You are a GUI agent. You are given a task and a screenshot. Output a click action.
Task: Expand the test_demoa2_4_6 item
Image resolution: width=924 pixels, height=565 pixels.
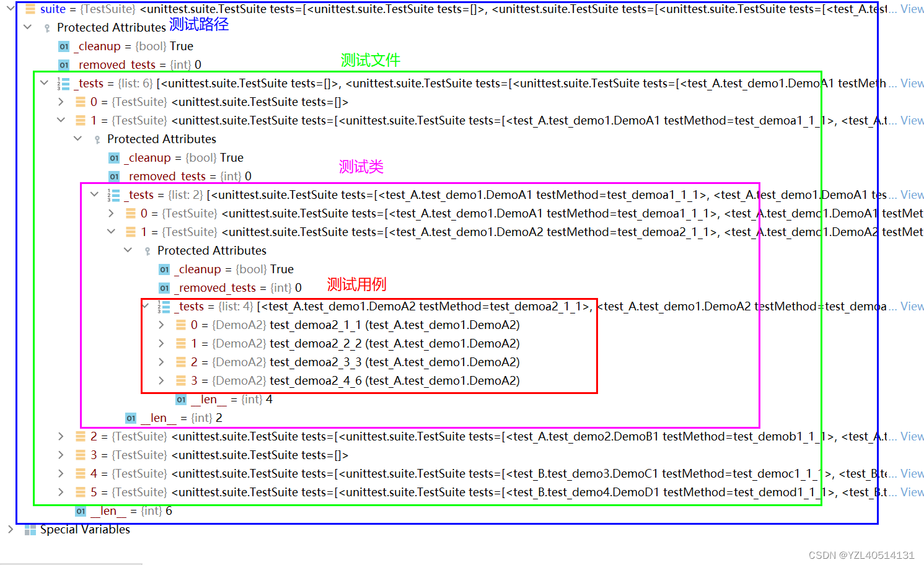click(x=161, y=380)
